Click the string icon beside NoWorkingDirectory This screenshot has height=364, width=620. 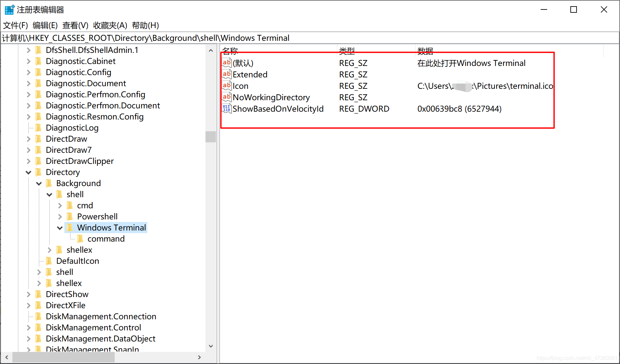(227, 97)
